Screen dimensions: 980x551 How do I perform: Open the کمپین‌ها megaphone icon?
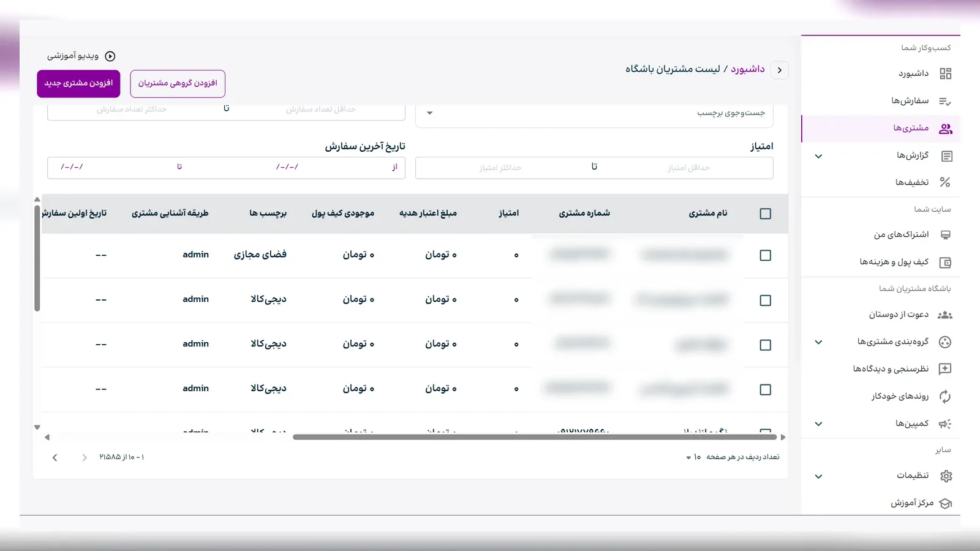(x=945, y=424)
